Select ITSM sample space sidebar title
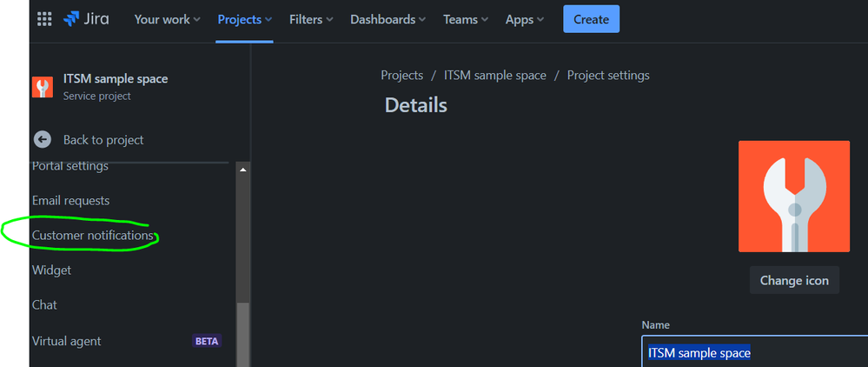 [116, 79]
